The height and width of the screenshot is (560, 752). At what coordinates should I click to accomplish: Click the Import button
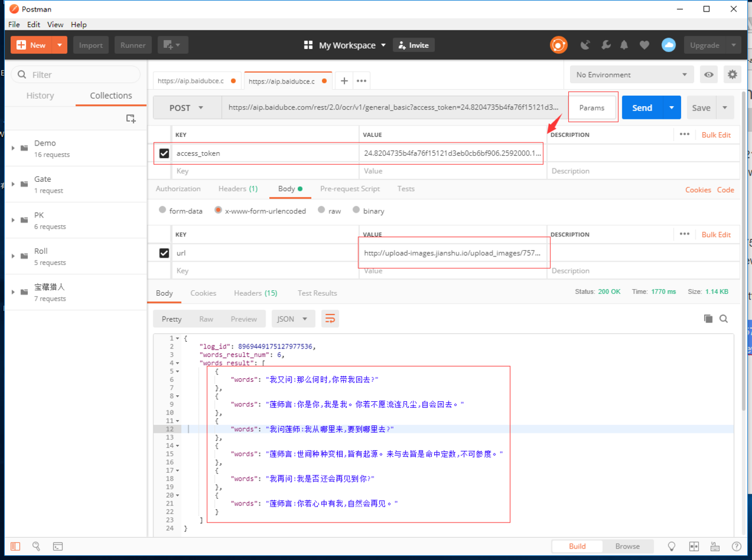(x=91, y=45)
